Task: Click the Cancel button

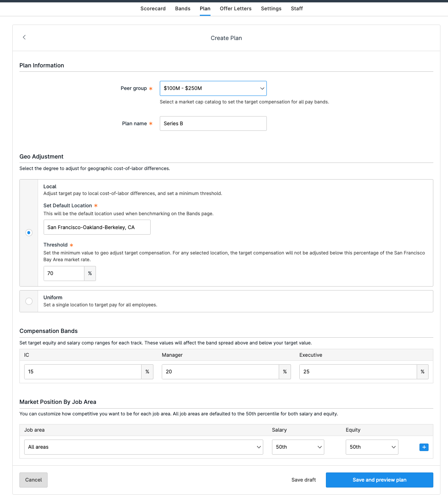Action: (33, 480)
